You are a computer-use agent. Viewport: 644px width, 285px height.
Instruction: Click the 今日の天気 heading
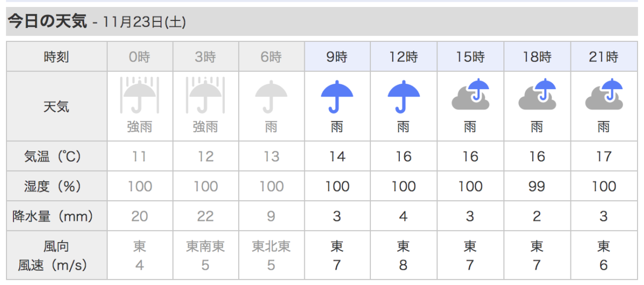pos(47,21)
